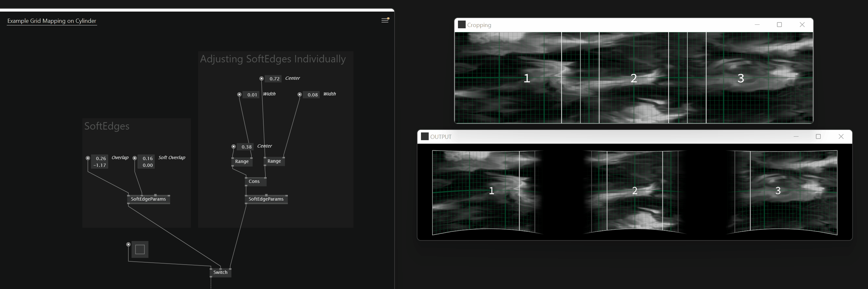Click the pin circle next to Width 0.01
Viewport: 868px width, 289px height.
pyautogui.click(x=239, y=94)
